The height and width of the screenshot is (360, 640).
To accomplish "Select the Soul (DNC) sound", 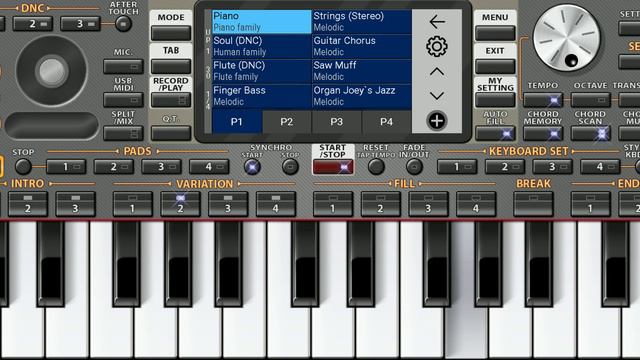I will pyautogui.click(x=262, y=46).
